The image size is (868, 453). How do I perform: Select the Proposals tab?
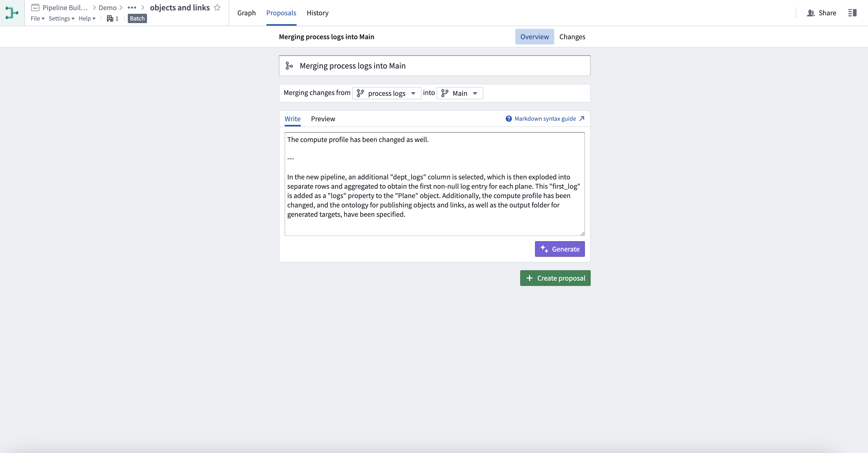point(281,13)
